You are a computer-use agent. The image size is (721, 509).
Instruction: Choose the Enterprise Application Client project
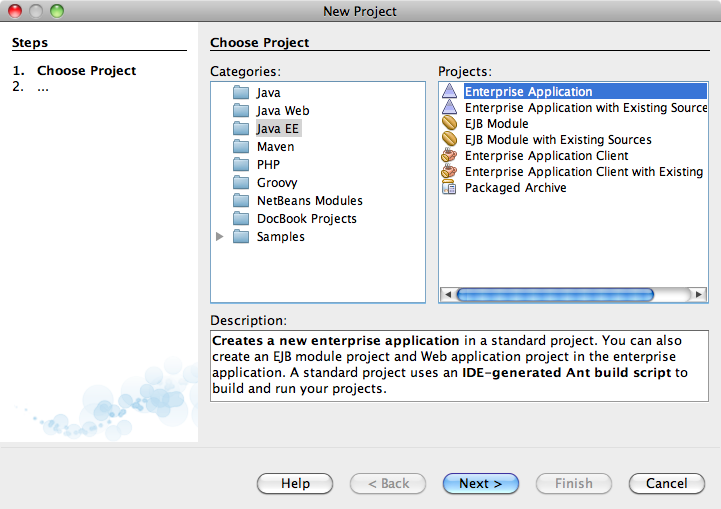click(546, 155)
